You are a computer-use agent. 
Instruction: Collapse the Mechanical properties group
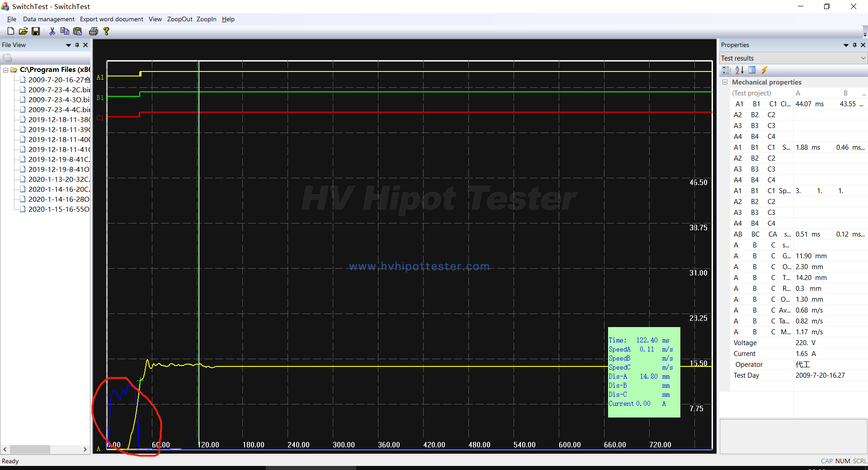(725, 82)
